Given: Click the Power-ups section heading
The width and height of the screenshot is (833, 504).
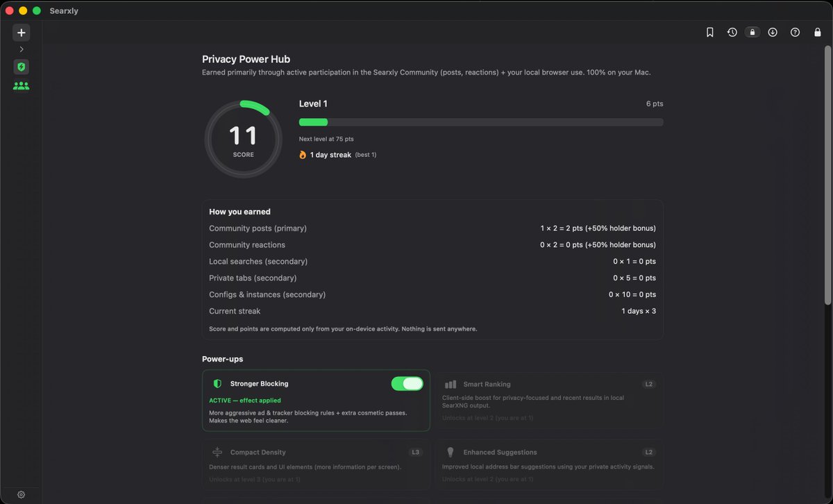Looking at the screenshot, I should point(222,359).
